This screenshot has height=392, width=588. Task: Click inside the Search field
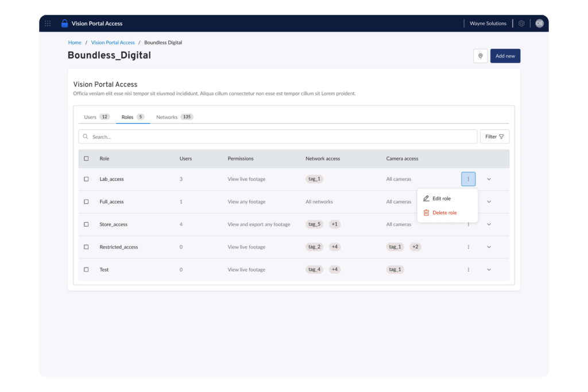coord(230,137)
